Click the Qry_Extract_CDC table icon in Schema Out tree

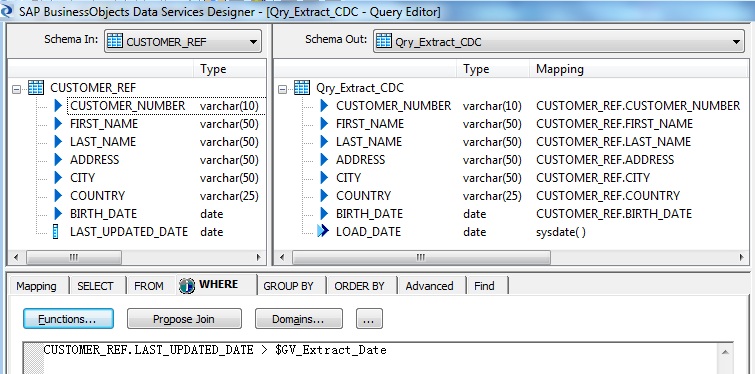pyautogui.click(x=302, y=88)
